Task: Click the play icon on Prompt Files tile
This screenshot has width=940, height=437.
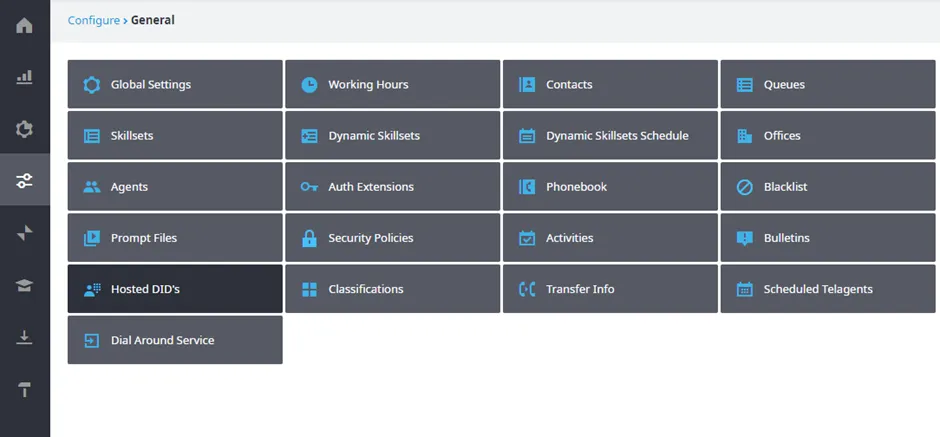Action: click(x=92, y=238)
